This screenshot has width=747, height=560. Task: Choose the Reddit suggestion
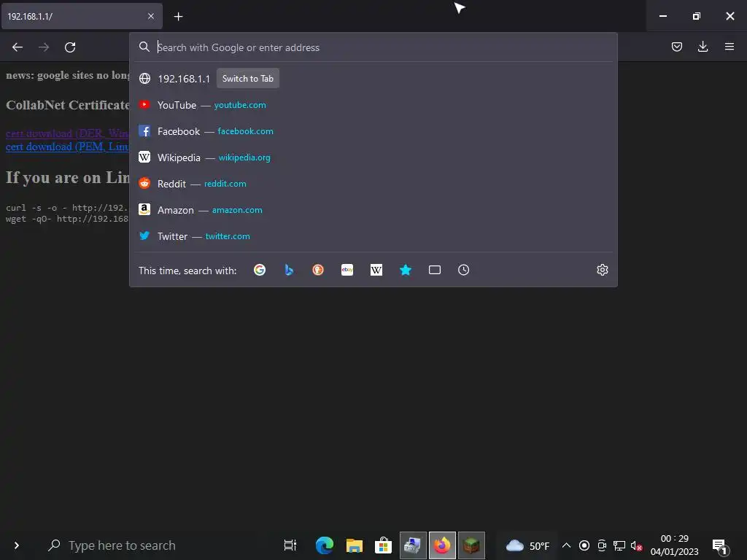click(373, 183)
